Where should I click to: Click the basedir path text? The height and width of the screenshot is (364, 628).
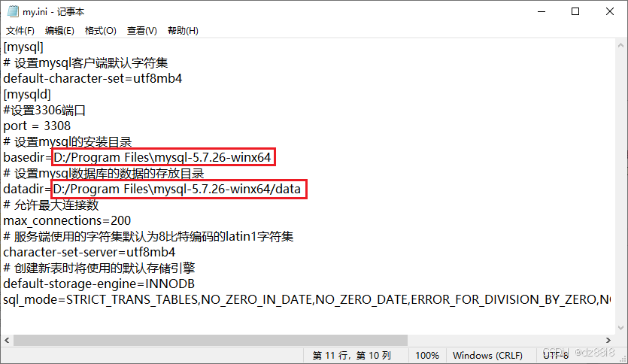[162, 157]
